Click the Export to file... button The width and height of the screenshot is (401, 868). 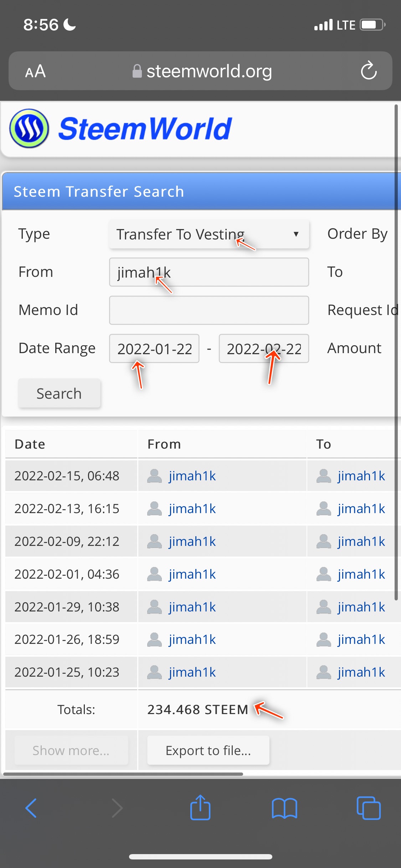[208, 750]
